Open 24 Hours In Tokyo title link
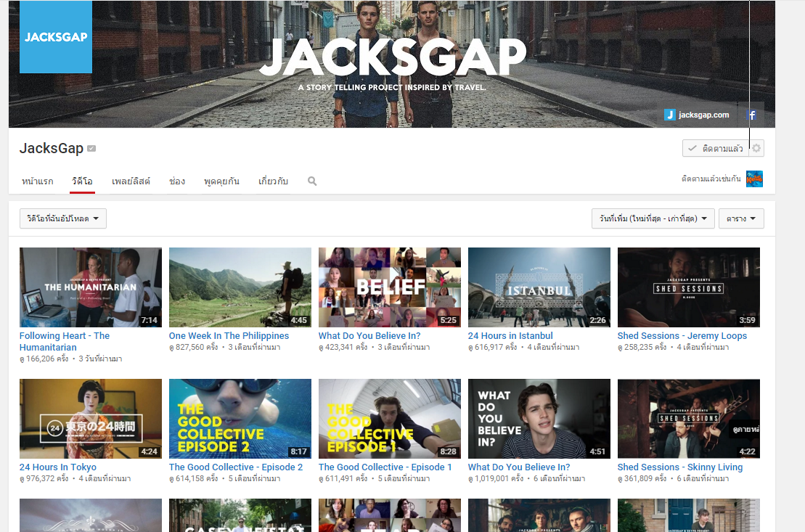This screenshot has width=805, height=532. (58, 467)
